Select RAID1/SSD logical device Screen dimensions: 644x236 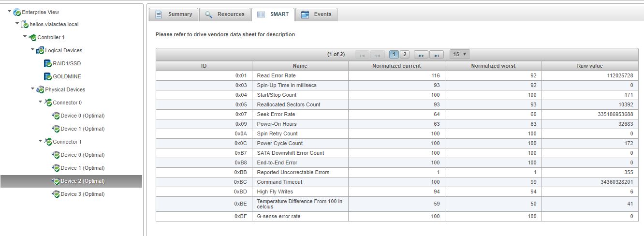tap(67, 64)
